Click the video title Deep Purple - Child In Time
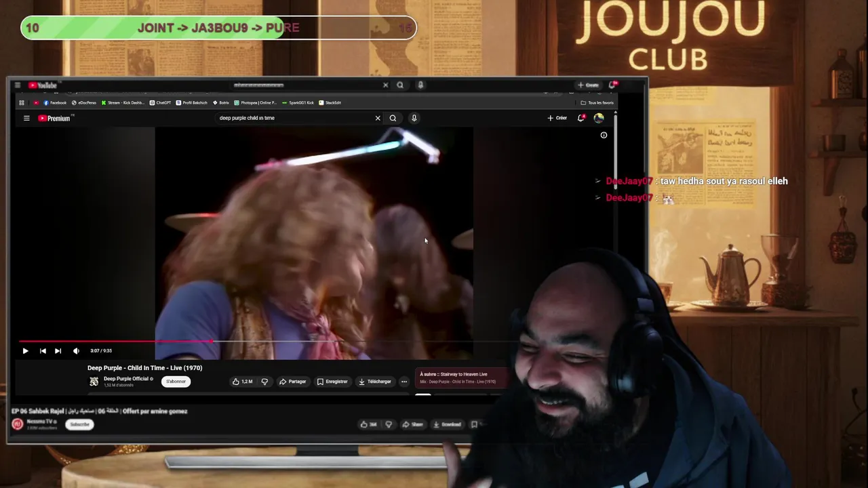 (144, 368)
